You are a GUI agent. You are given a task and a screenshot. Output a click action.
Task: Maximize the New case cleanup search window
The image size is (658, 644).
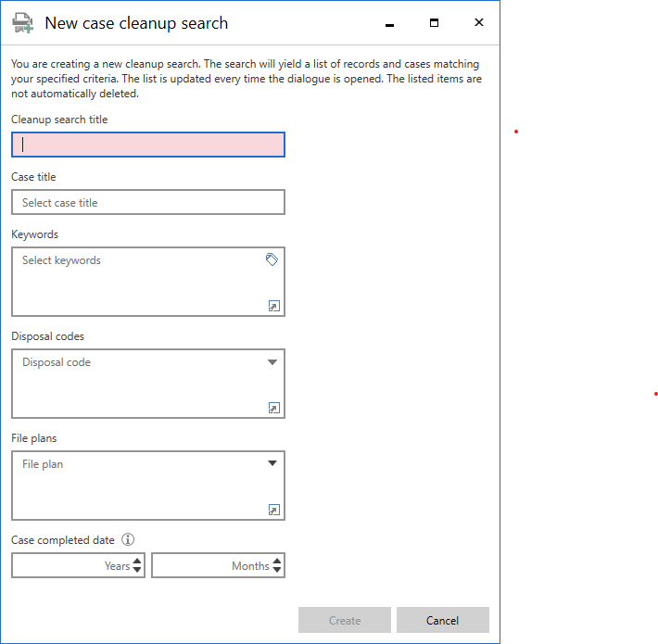coord(434,23)
